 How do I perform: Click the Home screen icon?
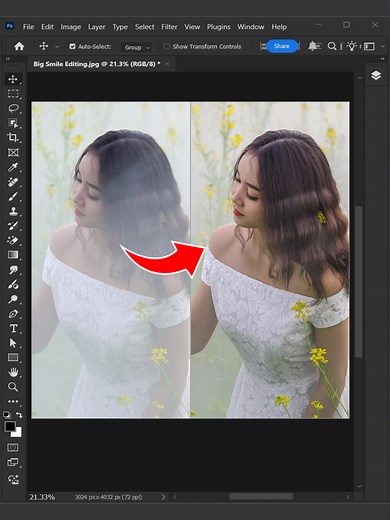coord(19,46)
